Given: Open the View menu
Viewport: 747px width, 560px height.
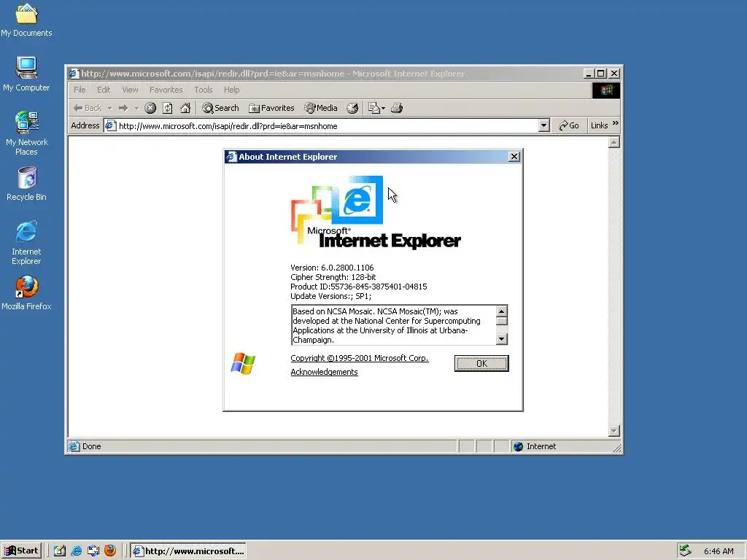Looking at the screenshot, I should [x=130, y=90].
